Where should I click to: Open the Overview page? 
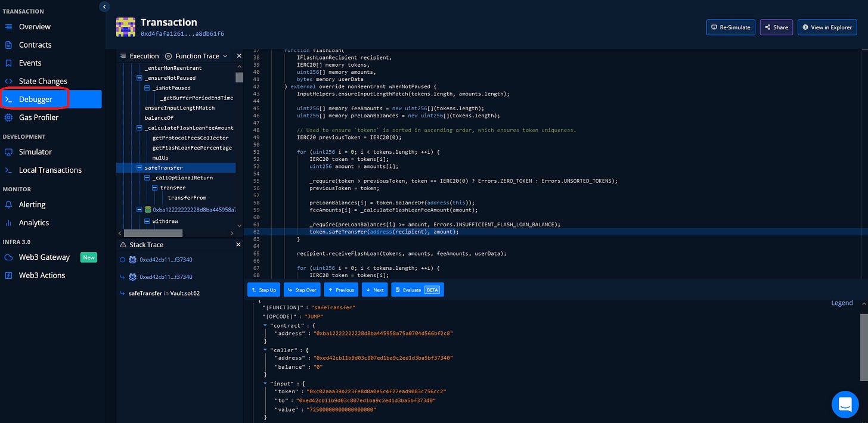(35, 27)
